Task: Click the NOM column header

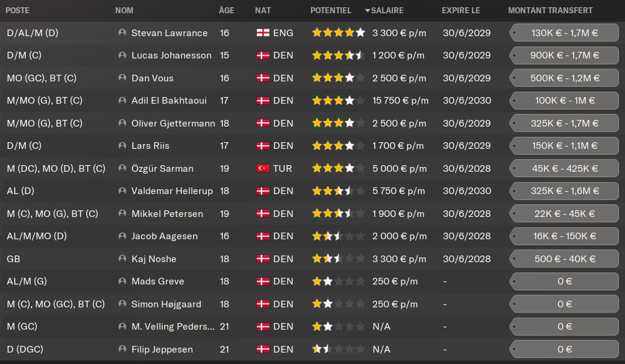Action: coord(124,11)
